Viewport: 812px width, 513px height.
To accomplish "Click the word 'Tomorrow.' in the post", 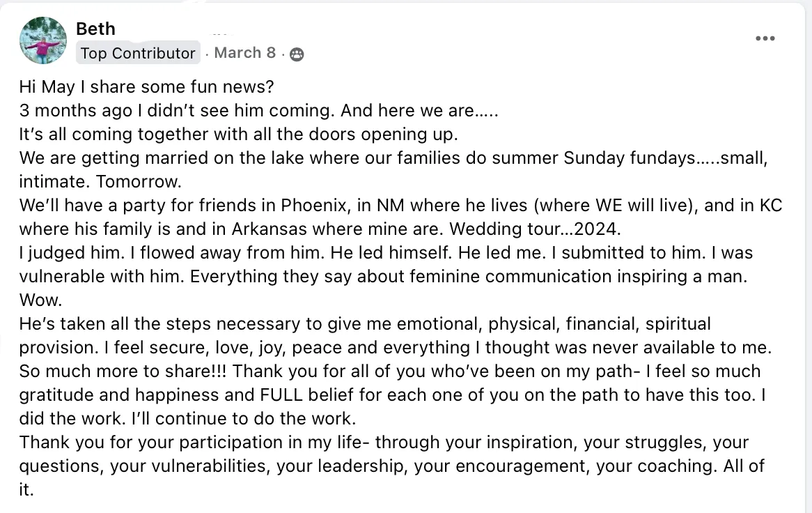I will (139, 181).
